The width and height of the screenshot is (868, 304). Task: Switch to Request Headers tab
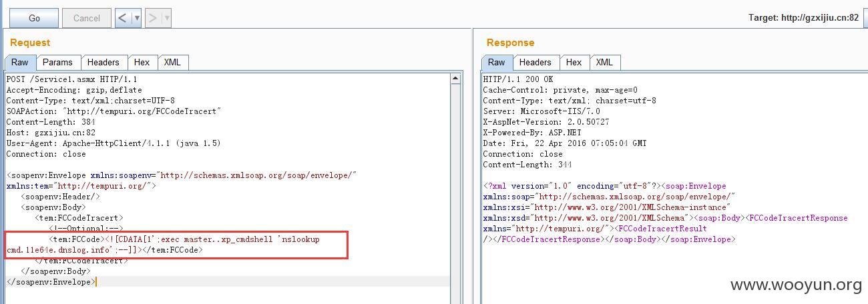[x=103, y=62]
